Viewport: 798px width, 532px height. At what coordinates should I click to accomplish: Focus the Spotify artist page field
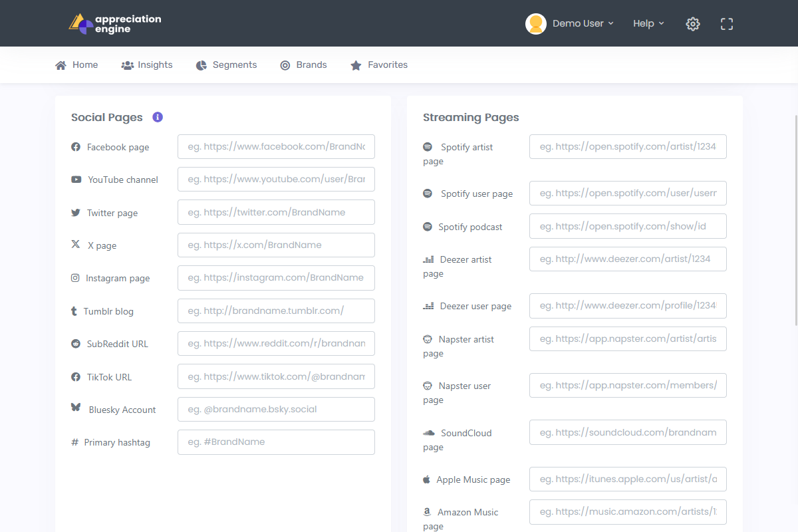[x=628, y=146]
